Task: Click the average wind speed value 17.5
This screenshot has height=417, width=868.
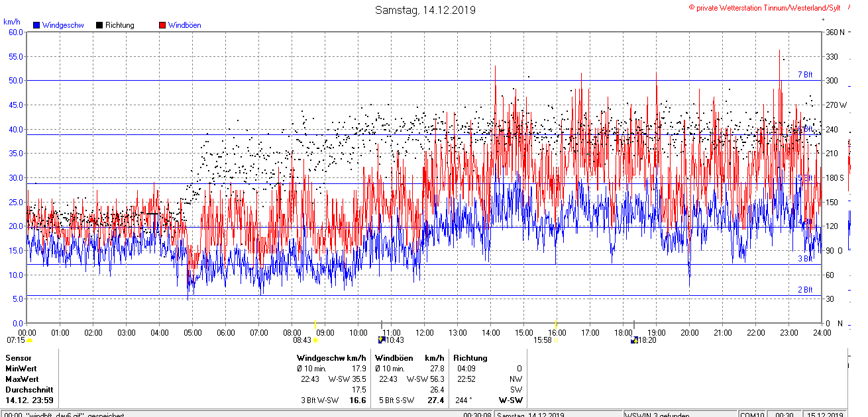Action: click(x=358, y=390)
